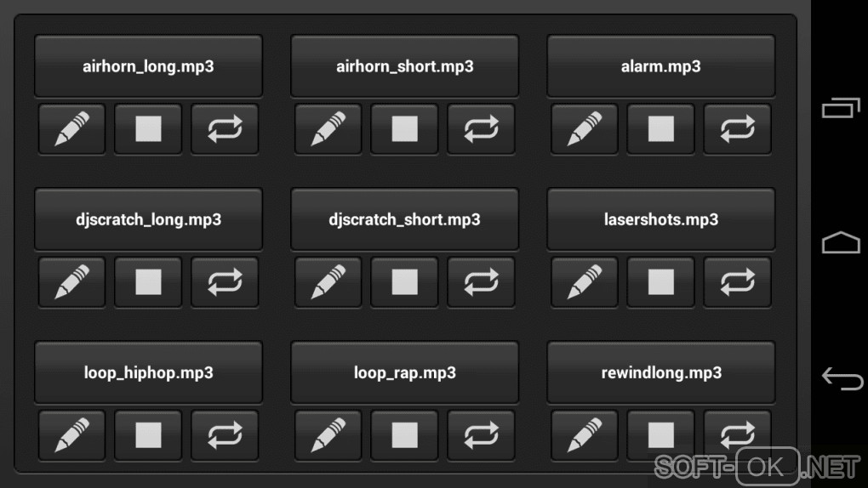The image size is (868, 488).
Task: Go to Android home screen
Action: 841,242
